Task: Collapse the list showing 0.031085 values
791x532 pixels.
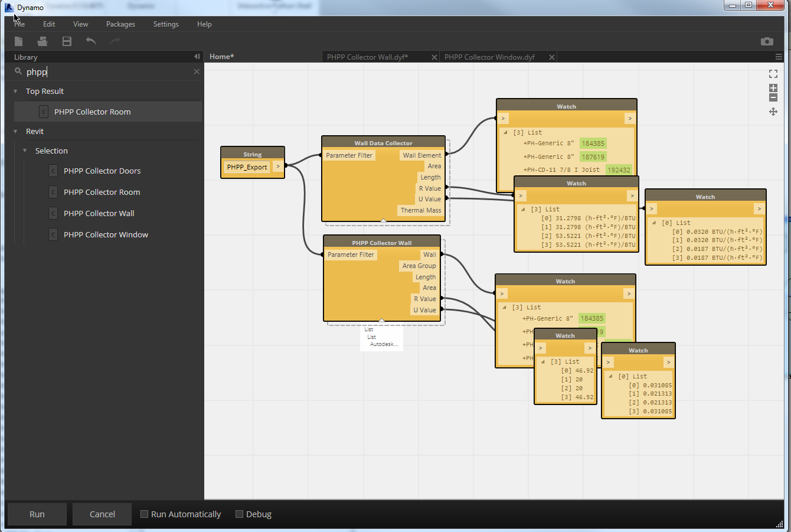Action: click(x=610, y=376)
